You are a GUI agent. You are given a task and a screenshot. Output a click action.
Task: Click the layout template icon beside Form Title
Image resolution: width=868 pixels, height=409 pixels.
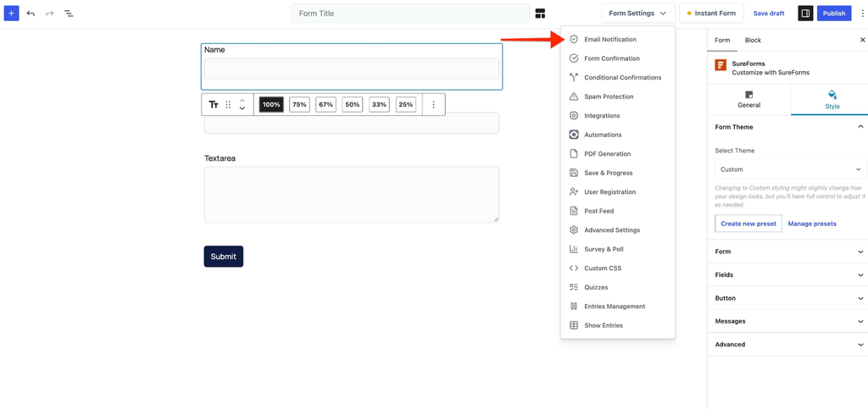[540, 14]
